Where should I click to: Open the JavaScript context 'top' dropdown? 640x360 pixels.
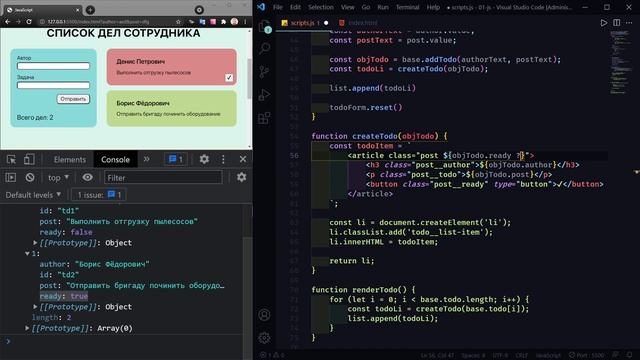pyautogui.click(x=58, y=178)
